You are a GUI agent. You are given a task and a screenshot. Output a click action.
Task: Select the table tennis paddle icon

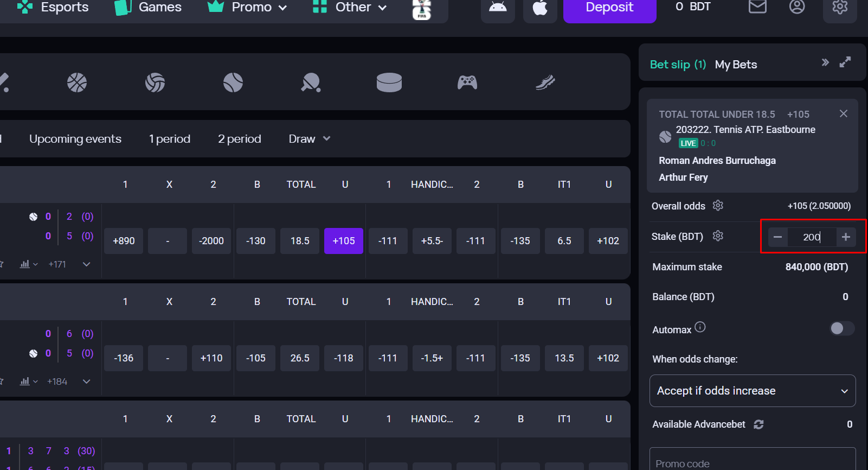pyautogui.click(x=311, y=82)
